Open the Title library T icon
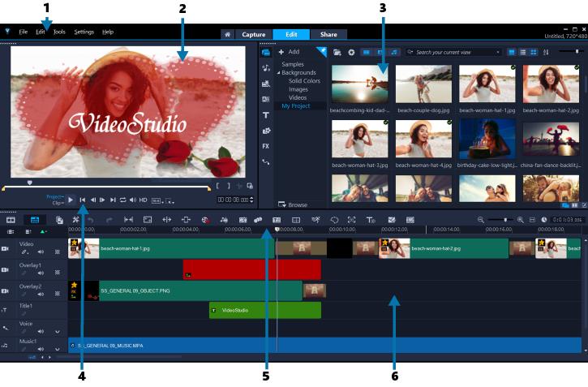 266,115
